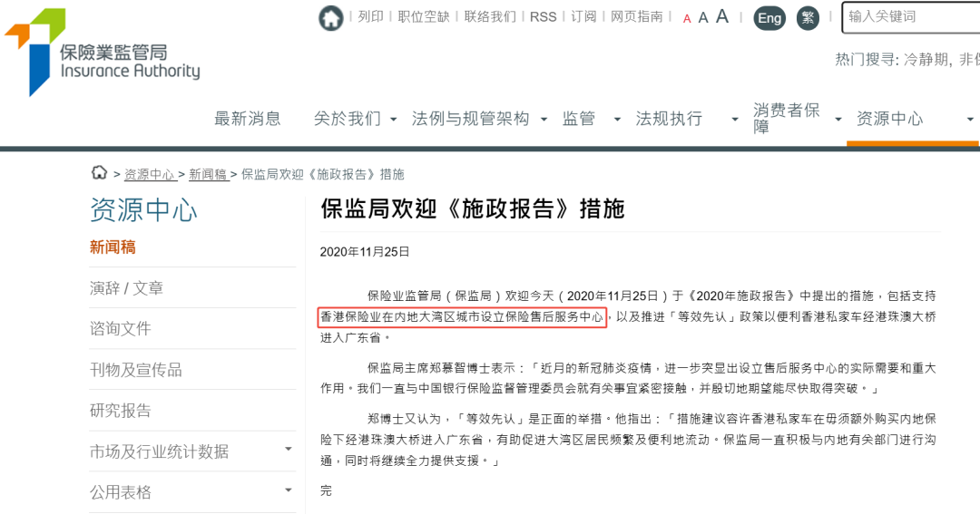
Task: Focus the 输入关键词 search field
Action: 911,17
